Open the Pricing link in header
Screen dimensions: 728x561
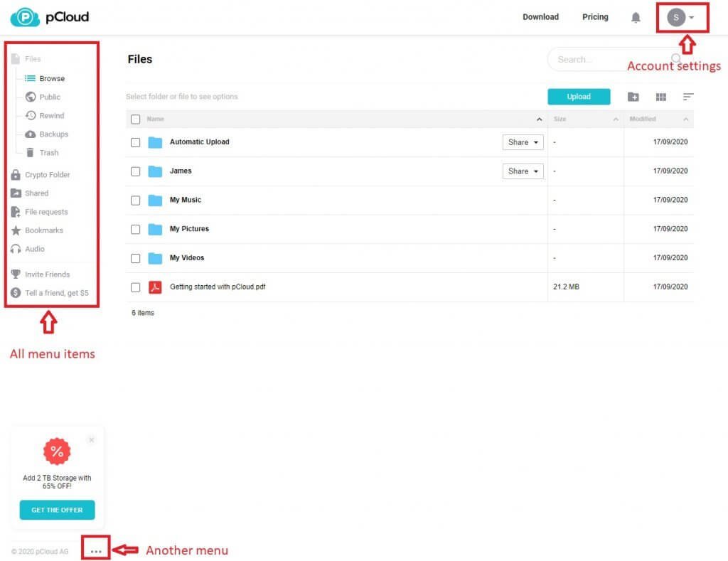(595, 17)
